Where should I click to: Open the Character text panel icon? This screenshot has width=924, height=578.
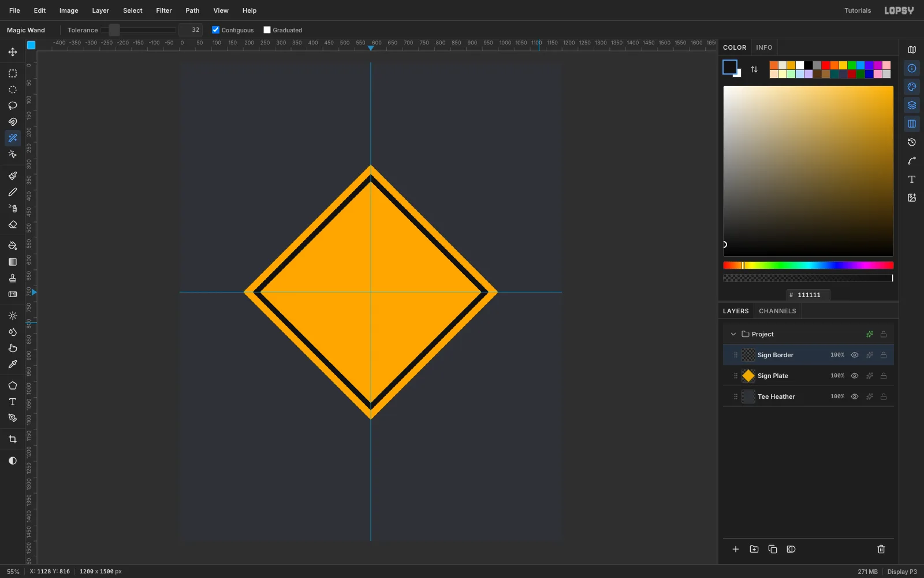(912, 179)
